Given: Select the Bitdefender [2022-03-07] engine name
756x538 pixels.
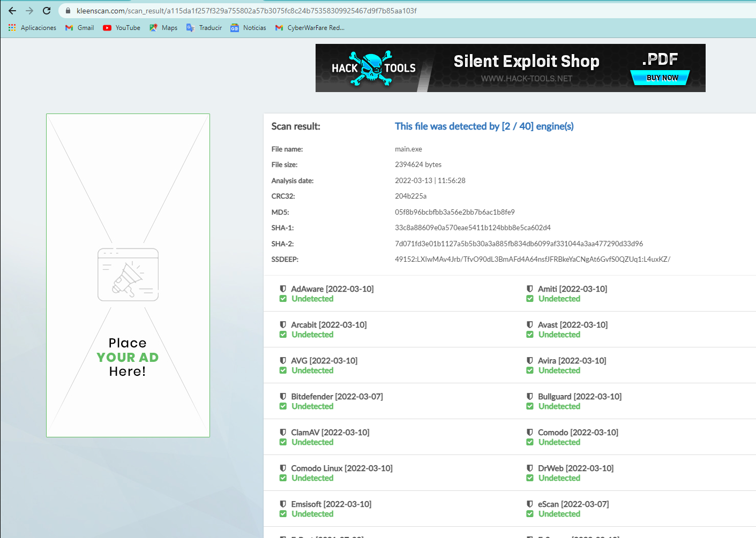Looking at the screenshot, I should pyautogui.click(x=337, y=397).
